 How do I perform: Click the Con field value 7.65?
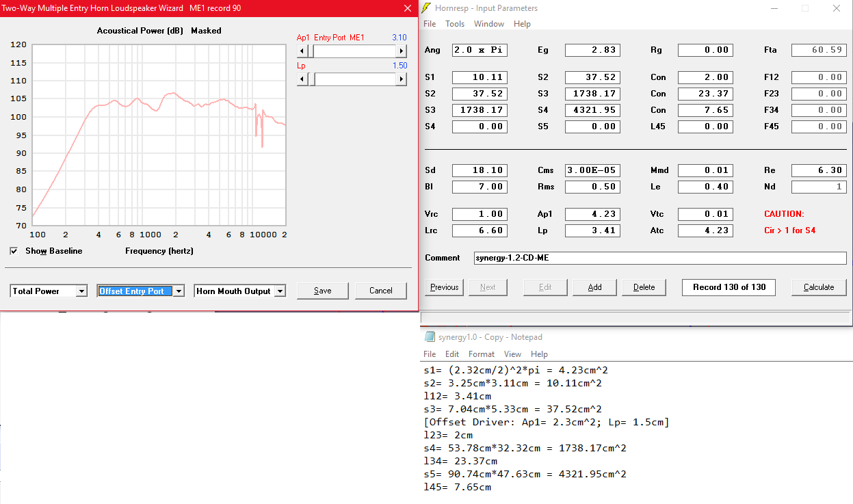tap(705, 110)
